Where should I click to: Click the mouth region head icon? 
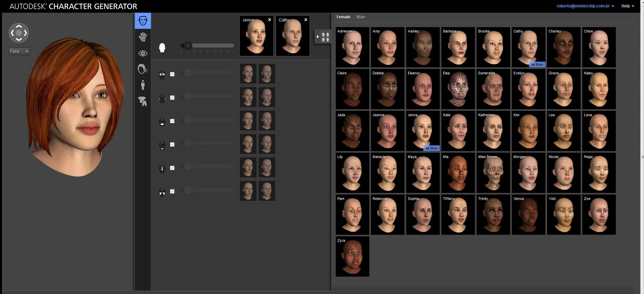tap(162, 121)
